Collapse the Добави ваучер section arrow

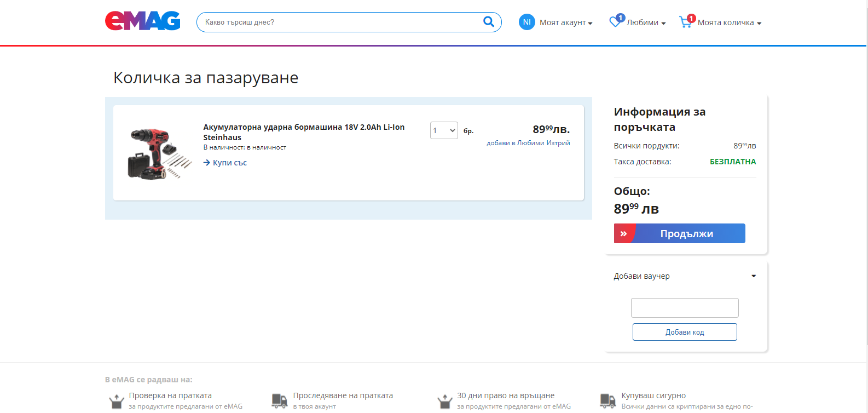point(754,276)
